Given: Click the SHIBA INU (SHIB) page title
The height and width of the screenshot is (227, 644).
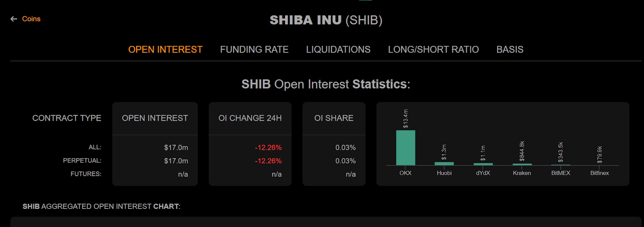Looking at the screenshot, I should (x=326, y=20).
